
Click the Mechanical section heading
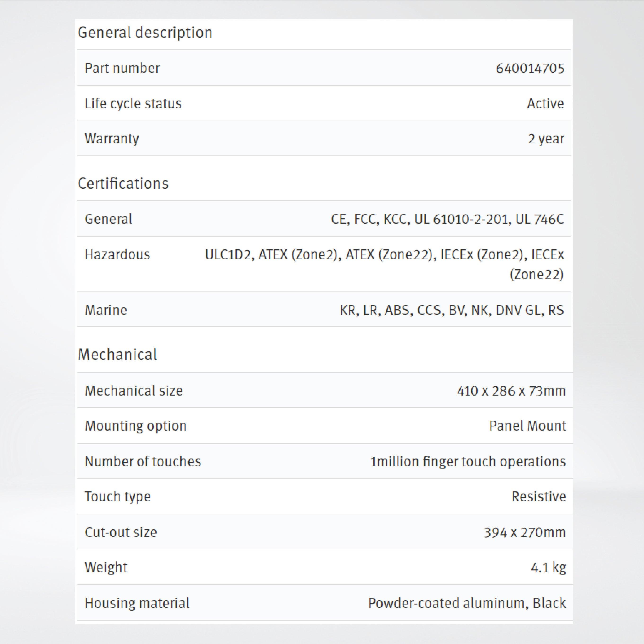117,354
